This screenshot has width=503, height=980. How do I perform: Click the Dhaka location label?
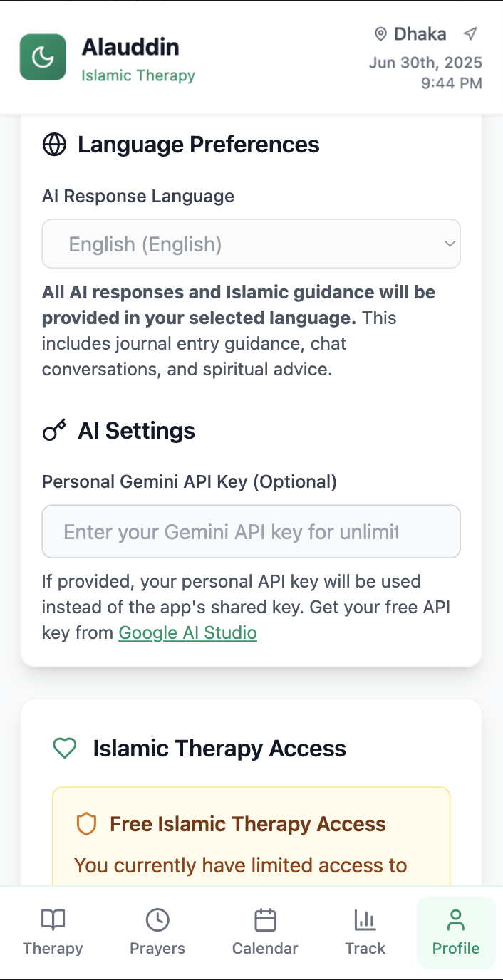pos(420,33)
